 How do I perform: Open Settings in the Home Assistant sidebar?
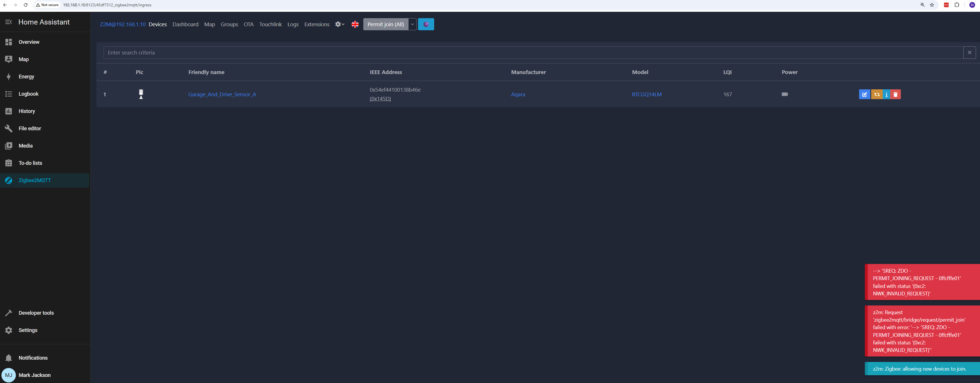(45, 330)
